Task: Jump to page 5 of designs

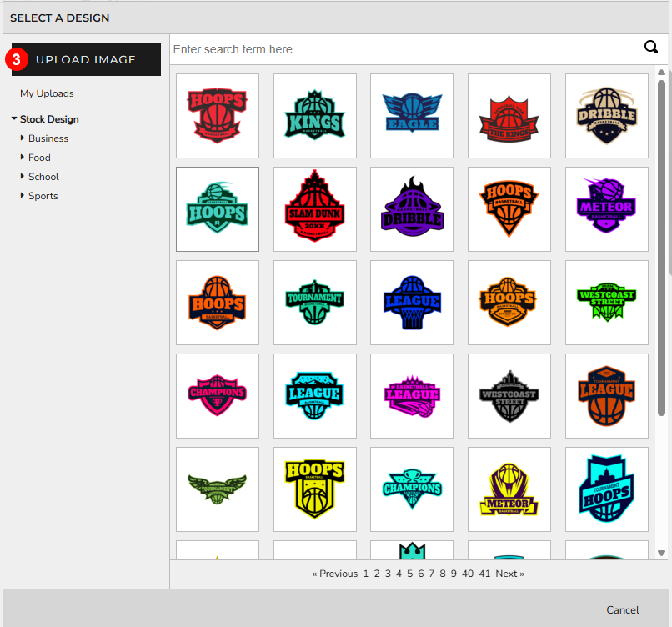Action: coord(409,574)
